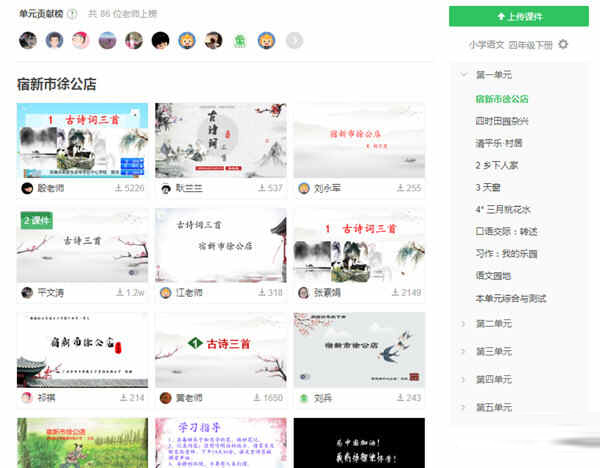Open 习作：我的乐园 in sidebar
The image size is (600, 468).
pos(506,254)
